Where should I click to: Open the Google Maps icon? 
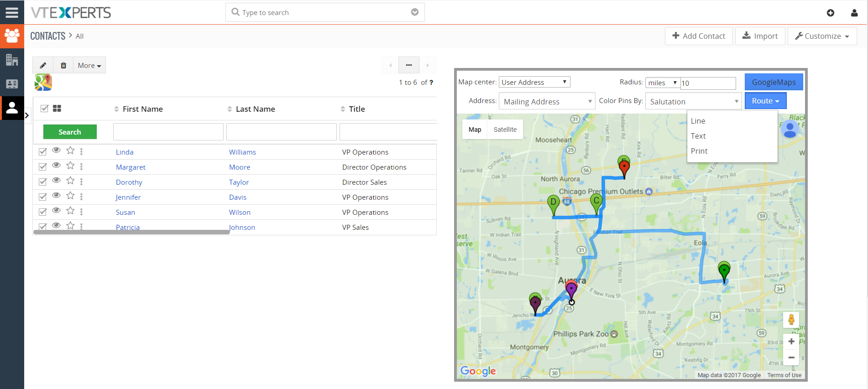point(43,83)
